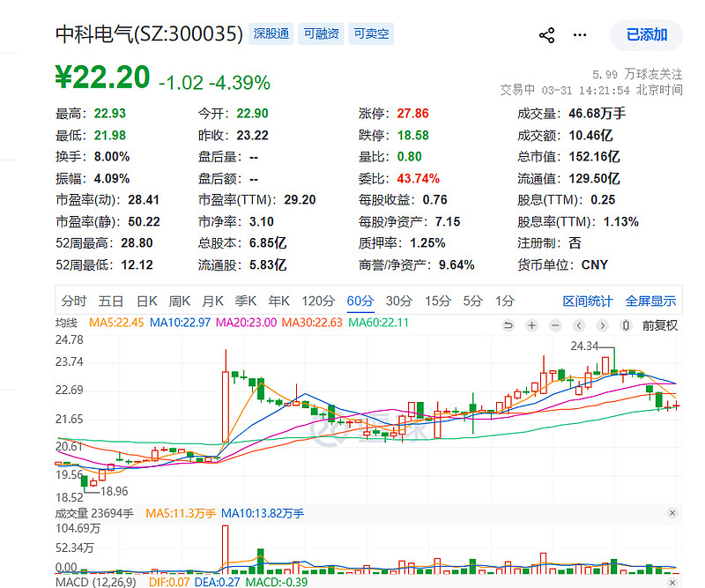The height and width of the screenshot is (588, 705).
Task: Click the 已添加 button
Action: click(x=647, y=34)
